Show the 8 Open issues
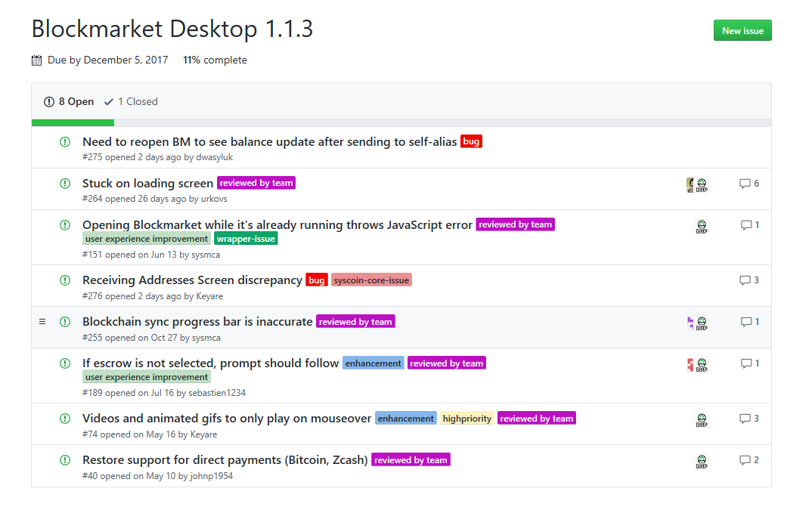The image size is (812, 507). [69, 102]
